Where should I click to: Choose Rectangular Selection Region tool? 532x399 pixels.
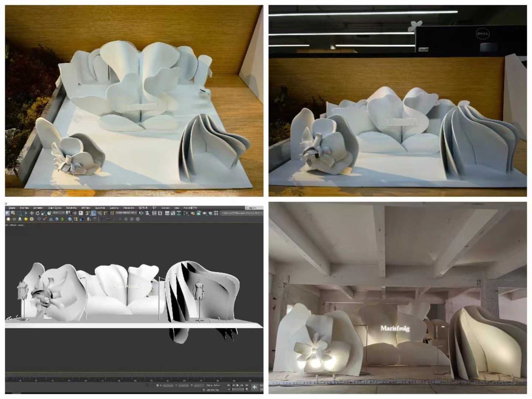tap(19, 213)
